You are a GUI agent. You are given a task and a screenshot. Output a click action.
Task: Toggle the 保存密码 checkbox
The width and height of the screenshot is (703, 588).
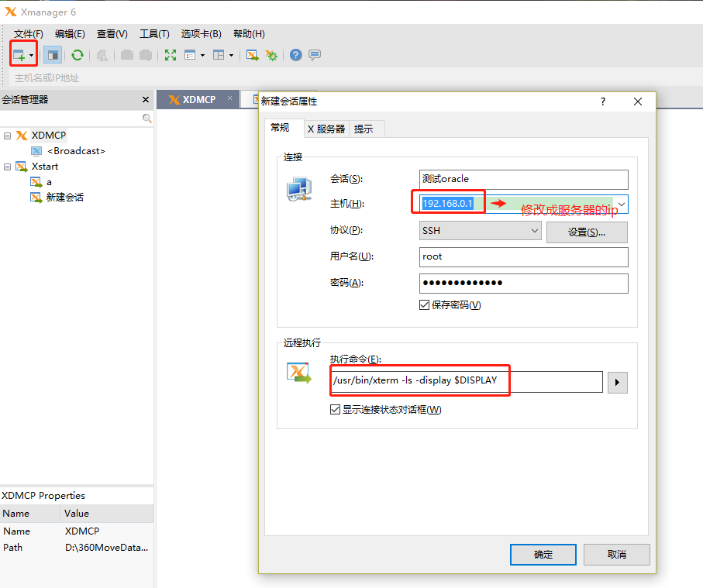[424, 305]
